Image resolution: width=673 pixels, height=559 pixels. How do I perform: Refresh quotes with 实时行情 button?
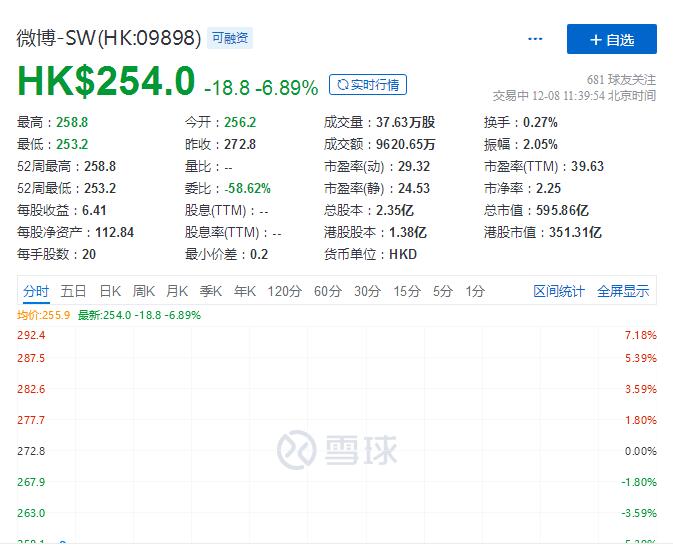tap(368, 85)
